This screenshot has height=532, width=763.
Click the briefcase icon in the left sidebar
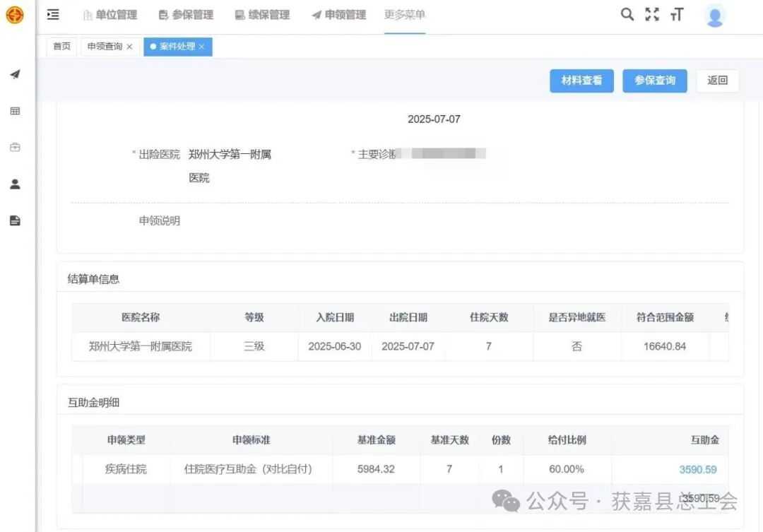(14, 147)
